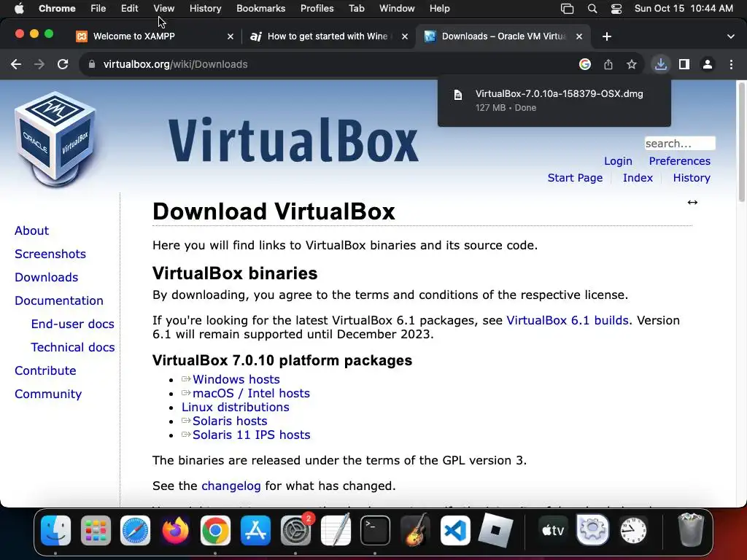
Task: Open the Chrome File menu
Action: [98, 9]
